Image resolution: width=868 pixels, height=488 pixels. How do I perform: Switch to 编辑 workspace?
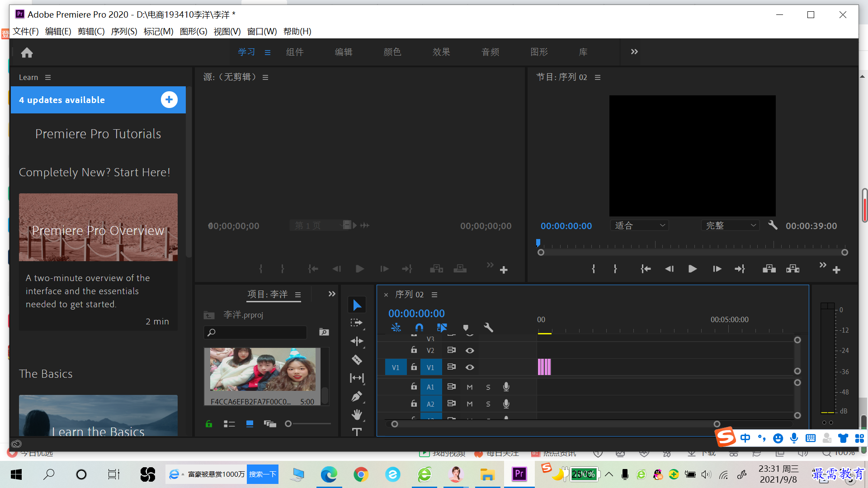[x=344, y=52]
